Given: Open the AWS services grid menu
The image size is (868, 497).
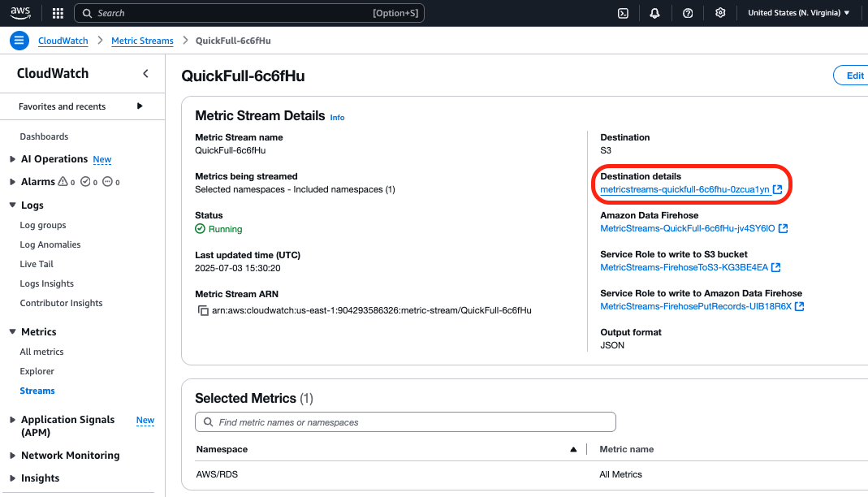Looking at the screenshot, I should point(58,13).
